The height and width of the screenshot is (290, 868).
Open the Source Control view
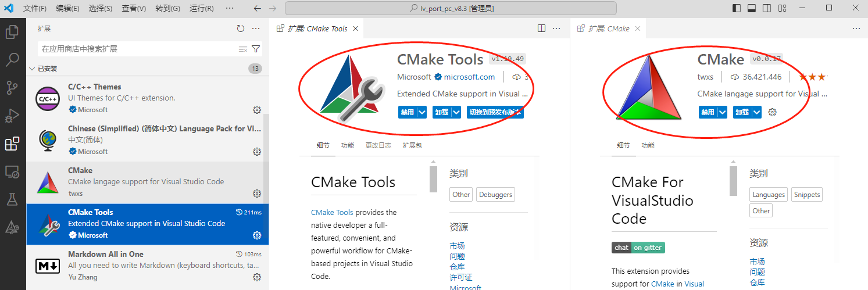[x=12, y=88]
